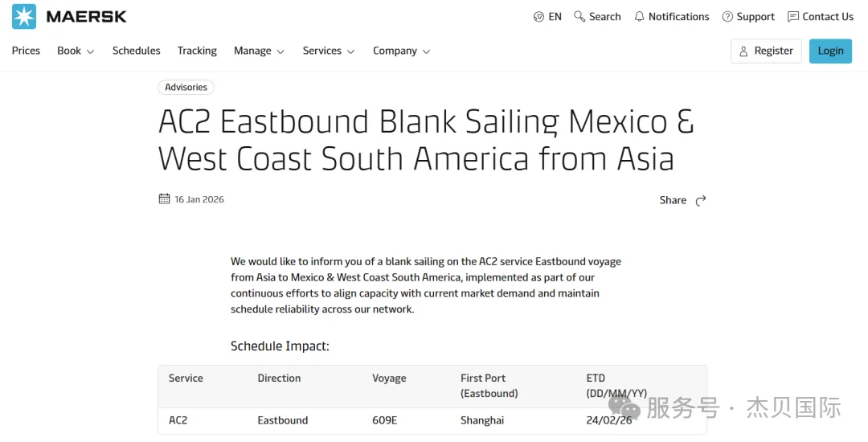Click the MAERSK wordmark text
Screen dimensions: 868x442
tap(87, 17)
